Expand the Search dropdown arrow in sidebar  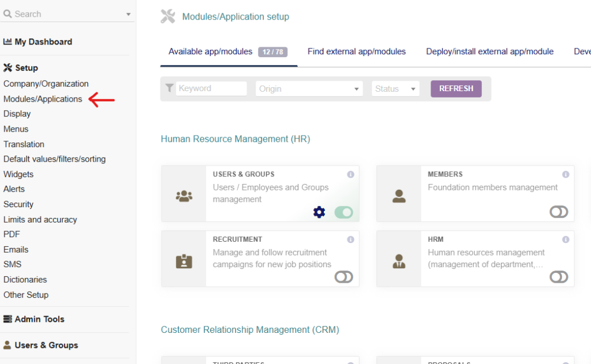[128, 14]
